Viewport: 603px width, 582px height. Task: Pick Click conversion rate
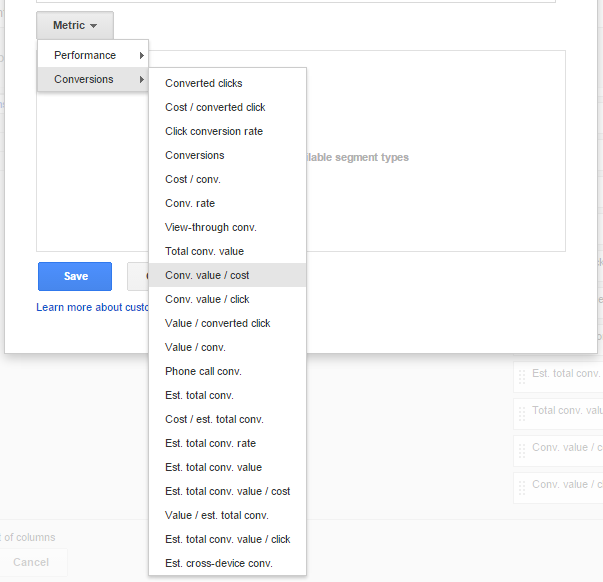[227, 131]
